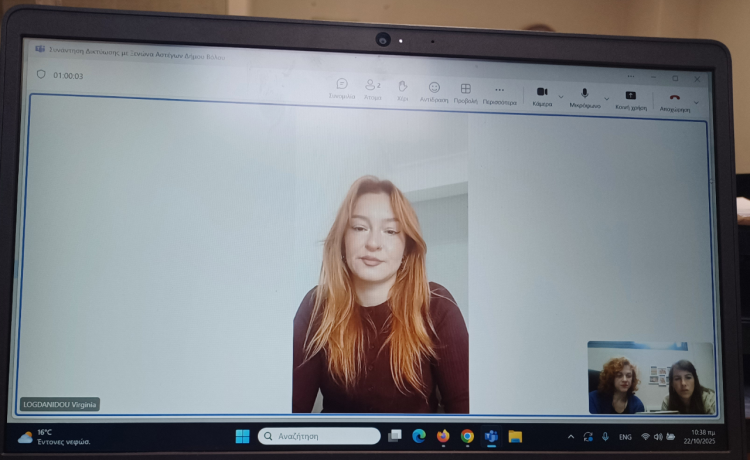Raise your hand (Χέρι)
This screenshot has height=460, width=750.
point(403,89)
